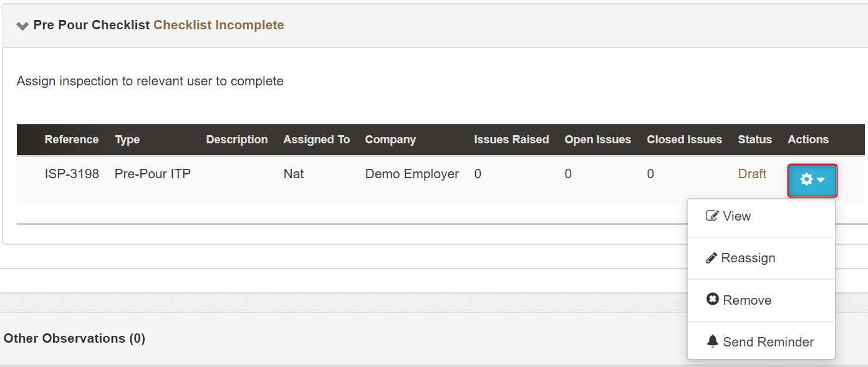The height and width of the screenshot is (367, 868).
Task: Click the Reference column header
Action: click(x=72, y=140)
